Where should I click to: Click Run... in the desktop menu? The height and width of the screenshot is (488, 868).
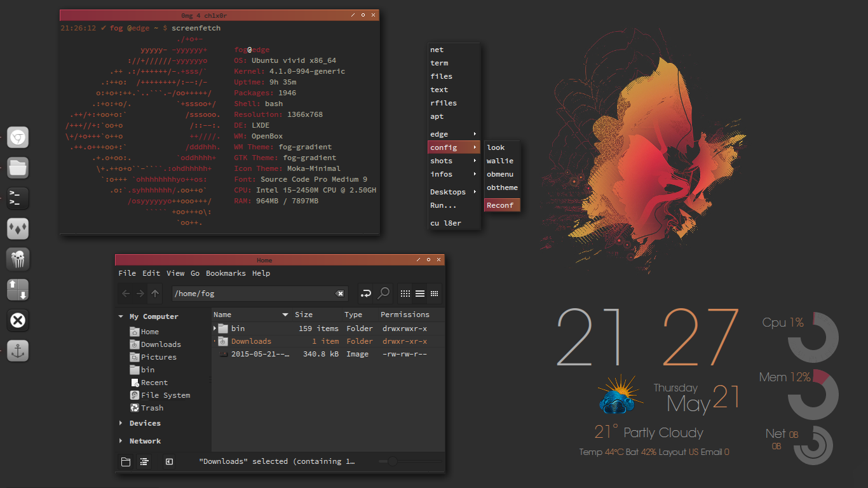[454, 205]
